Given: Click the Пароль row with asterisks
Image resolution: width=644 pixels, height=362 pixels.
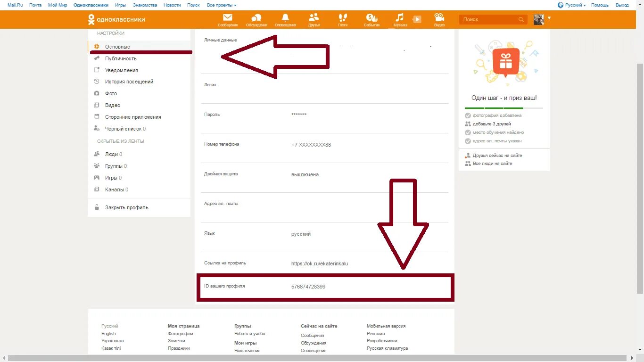Looking at the screenshot, I should click(325, 118).
